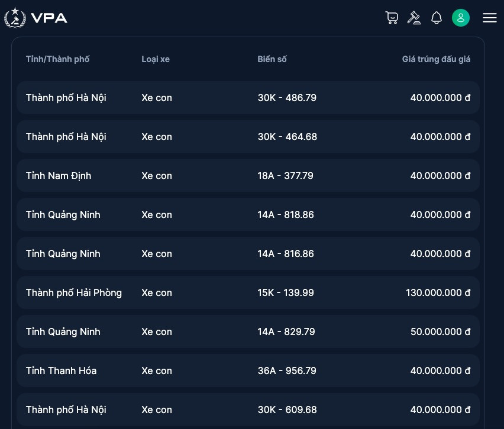Image resolution: width=504 pixels, height=429 pixels.
Task: Click the Biển số column header
Action: pyautogui.click(x=272, y=59)
